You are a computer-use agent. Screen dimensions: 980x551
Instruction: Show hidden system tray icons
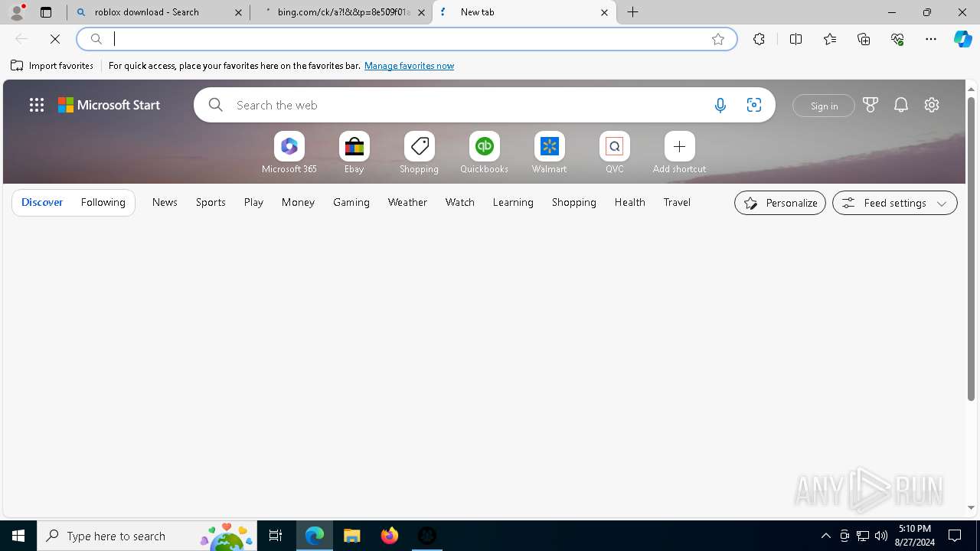point(825,536)
